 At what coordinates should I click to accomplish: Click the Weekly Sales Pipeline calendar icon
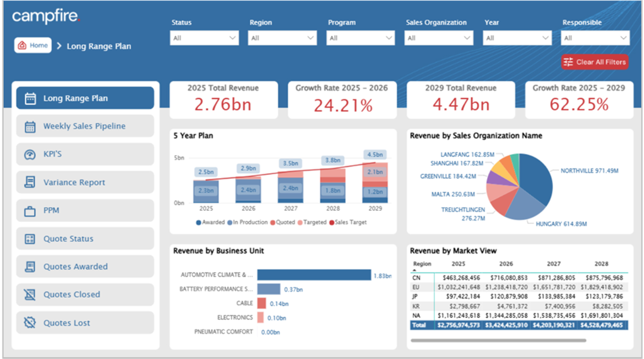30,126
